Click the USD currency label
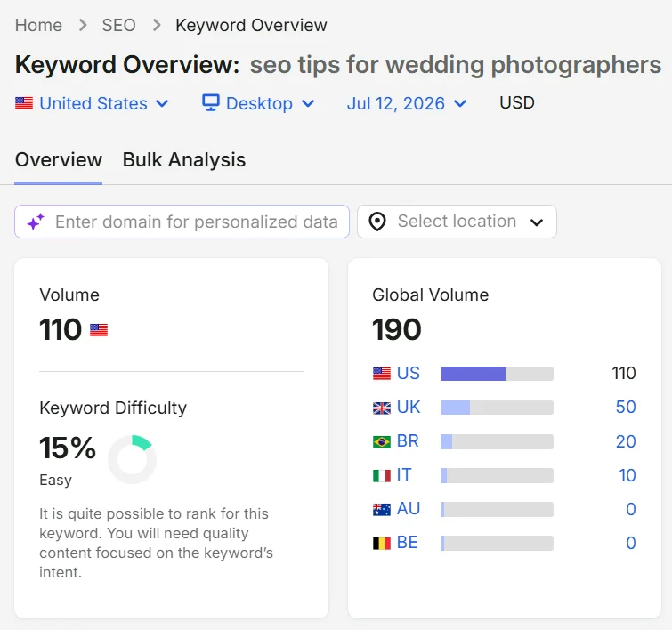 517,103
